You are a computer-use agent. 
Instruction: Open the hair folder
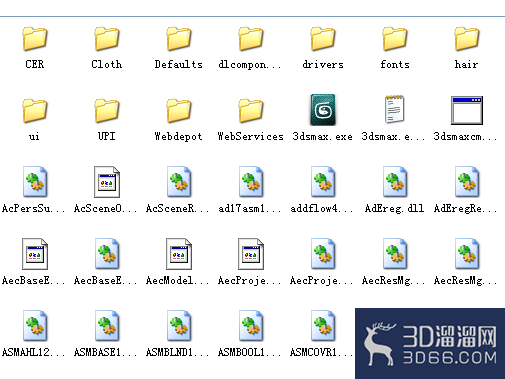coord(467,39)
